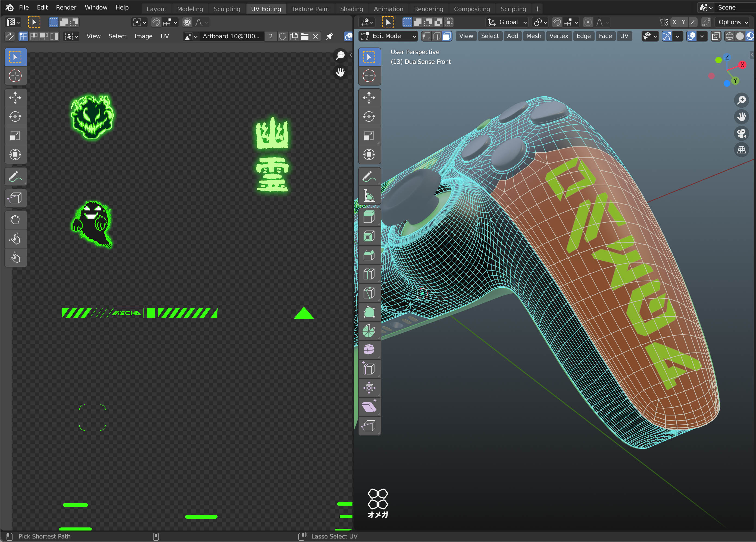Select the Relax tool in UV editor
Viewport: 756px width, 542px height.
coord(15,239)
